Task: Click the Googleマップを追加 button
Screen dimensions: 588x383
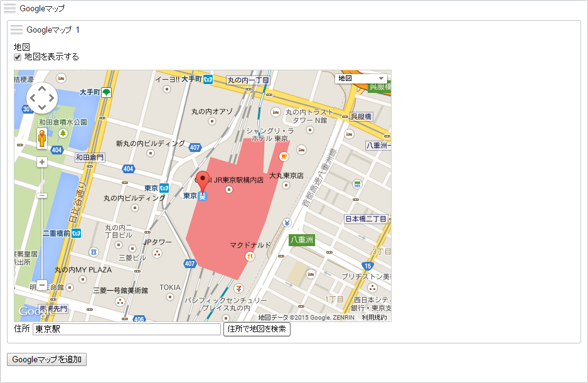Action: click(x=47, y=359)
